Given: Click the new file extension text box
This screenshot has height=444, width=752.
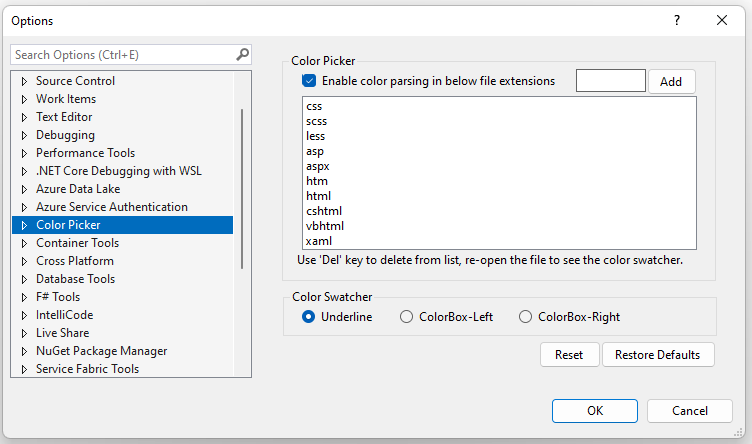Looking at the screenshot, I should 611,81.
